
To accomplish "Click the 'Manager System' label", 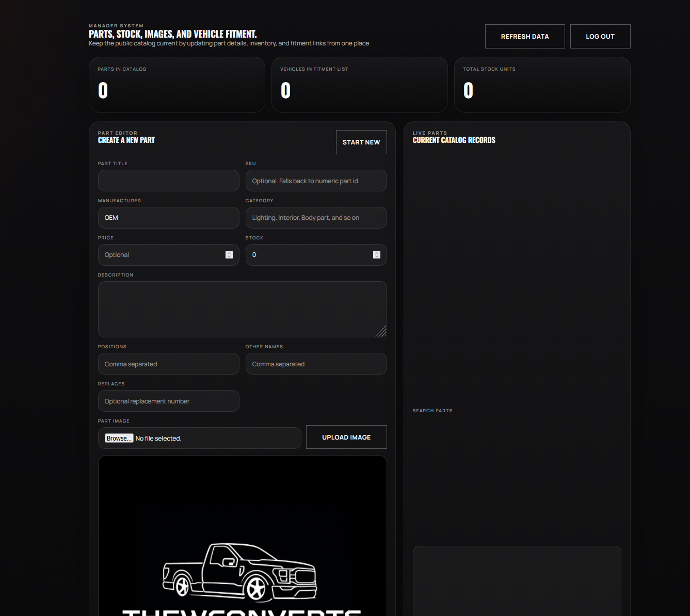I will (x=116, y=26).
